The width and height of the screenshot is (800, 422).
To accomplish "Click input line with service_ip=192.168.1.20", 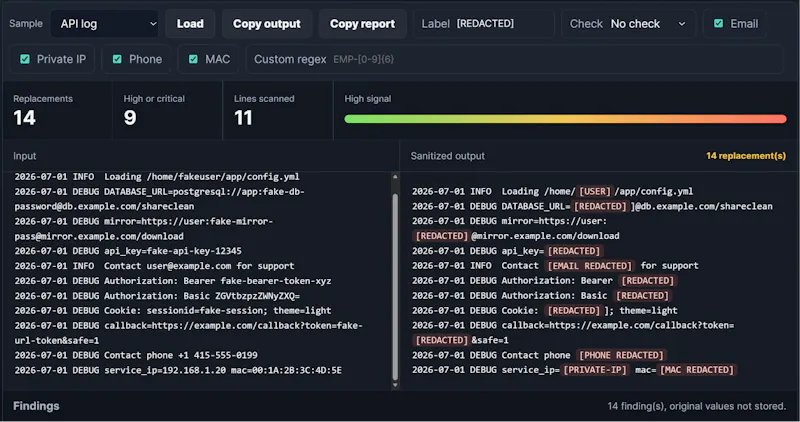I will (178, 370).
